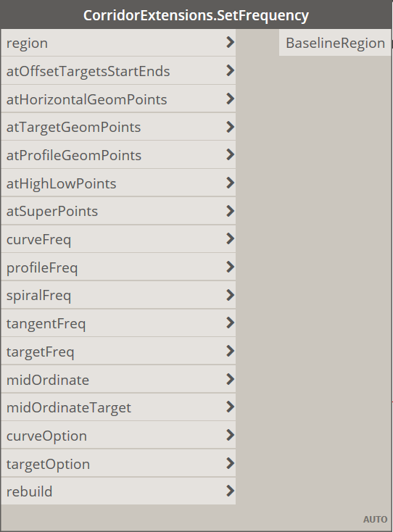Click the BaselineRegion output port
The width and height of the screenshot is (393, 532).
(x=335, y=43)
